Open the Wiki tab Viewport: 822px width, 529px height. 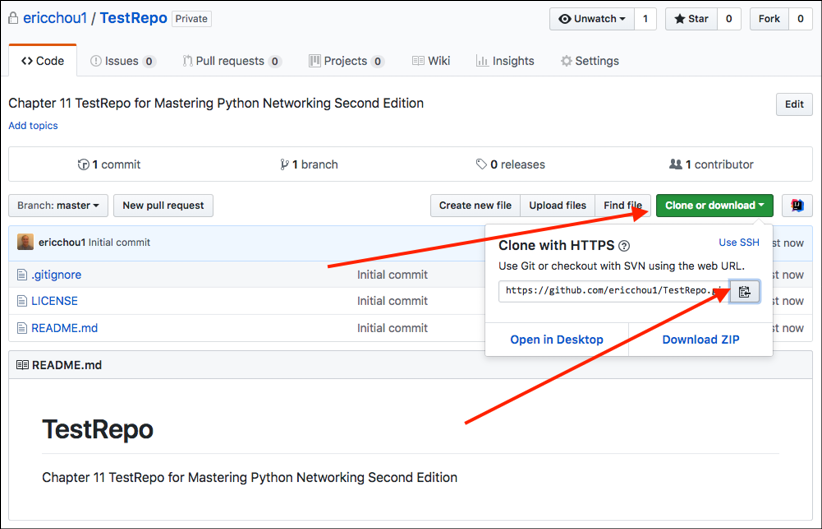(x=431, y=61)
